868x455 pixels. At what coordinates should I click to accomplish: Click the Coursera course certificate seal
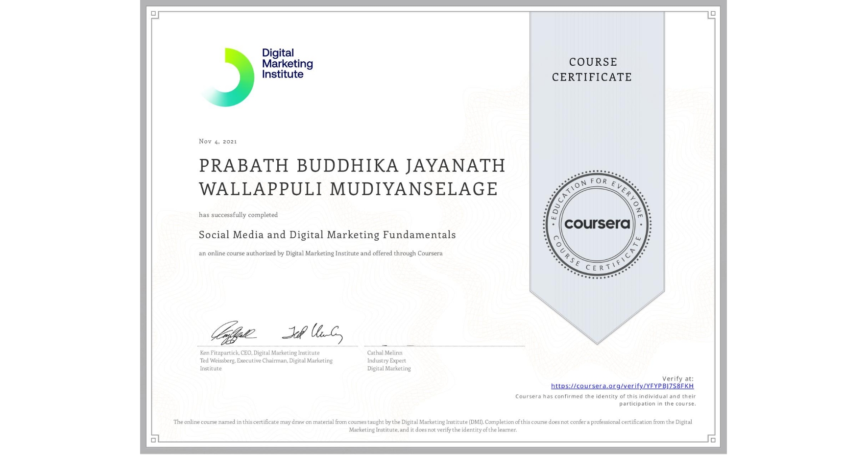(597, 225)
